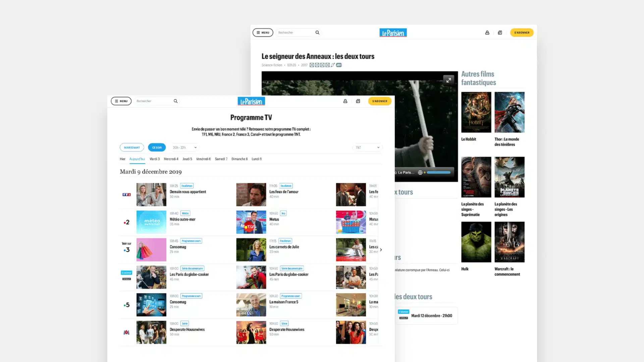Open MENU button in the film page window
Screen dimensions: 644x362
pos(263,33)
